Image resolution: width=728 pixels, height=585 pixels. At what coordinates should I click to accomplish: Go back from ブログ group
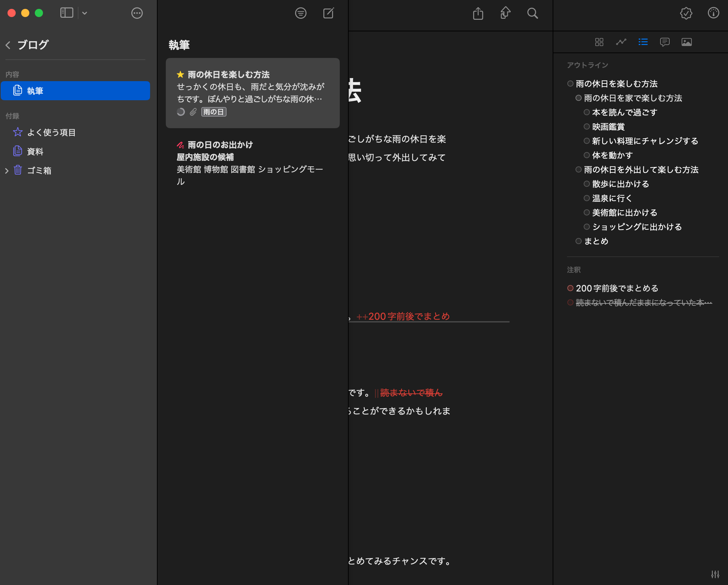8,45
